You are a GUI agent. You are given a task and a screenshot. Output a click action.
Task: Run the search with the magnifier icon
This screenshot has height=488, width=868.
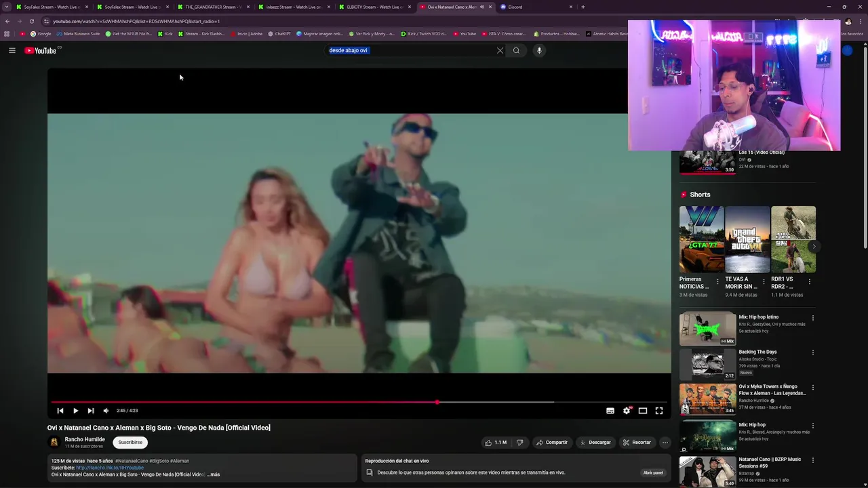[516, 50]
